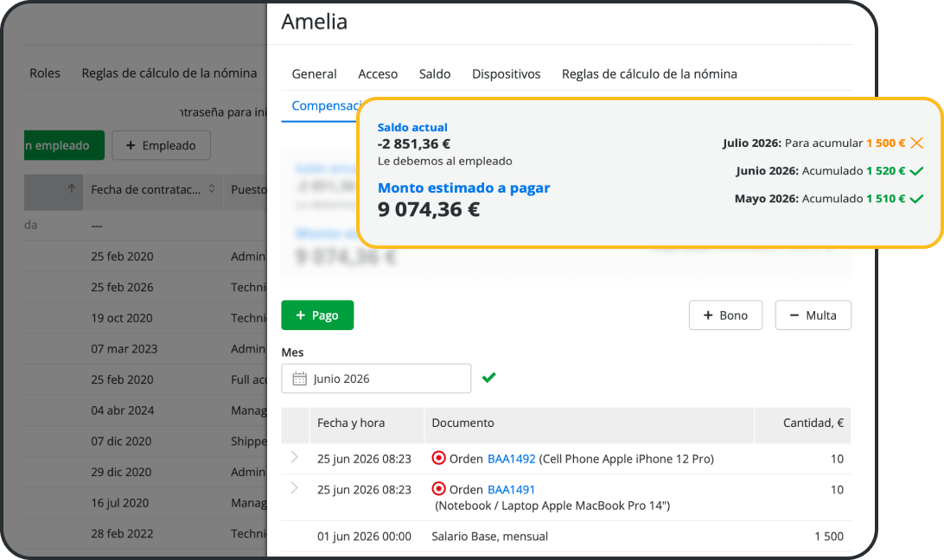
Task: Click the Saldo actual heading
Action: 412,127
